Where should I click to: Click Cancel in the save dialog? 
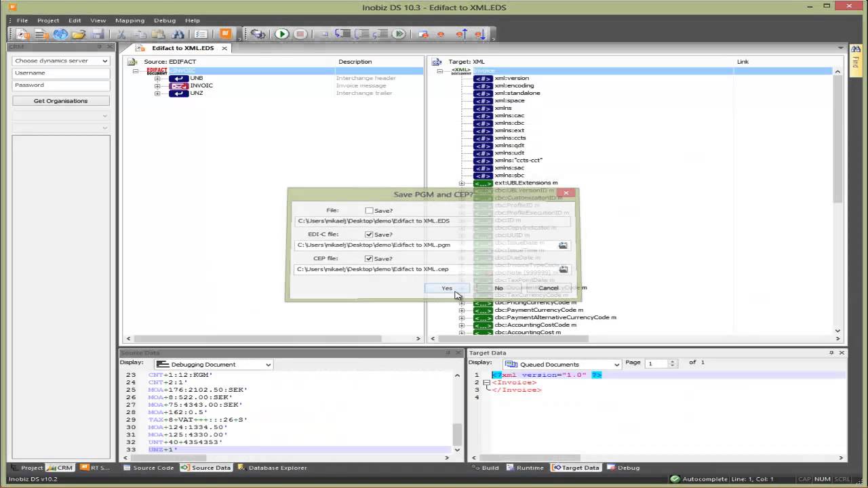pos(549,288)
